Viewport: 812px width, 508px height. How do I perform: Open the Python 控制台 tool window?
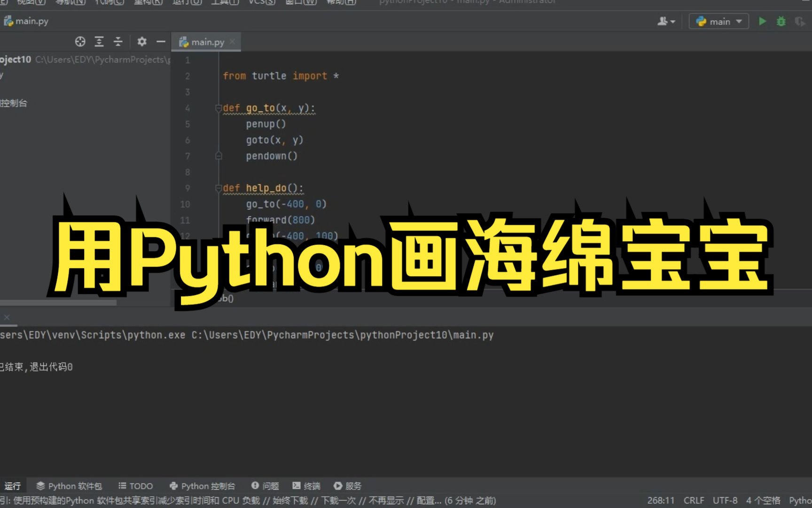pyautogui.click(x=203, y=486)
